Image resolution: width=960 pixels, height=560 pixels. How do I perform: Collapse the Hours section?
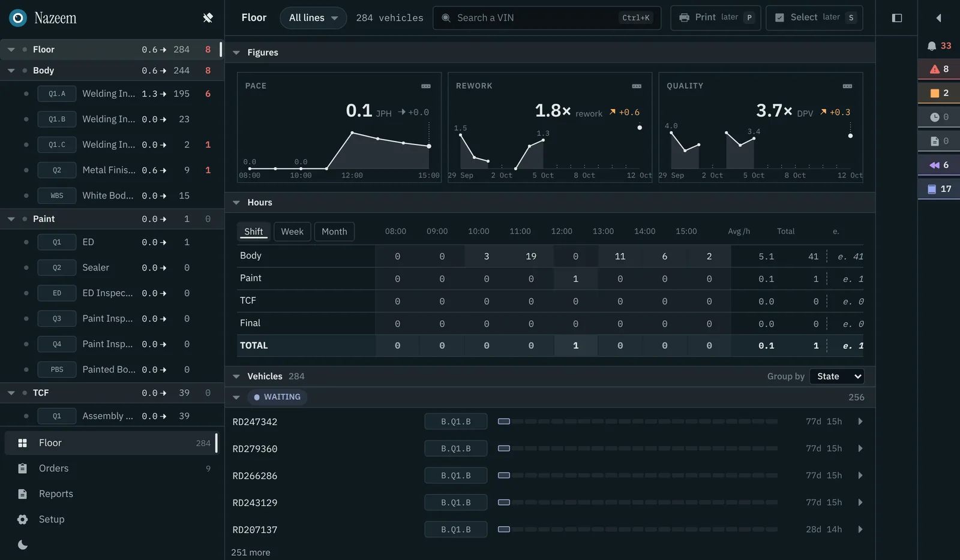pyautogui.click(x=236, y=203)
